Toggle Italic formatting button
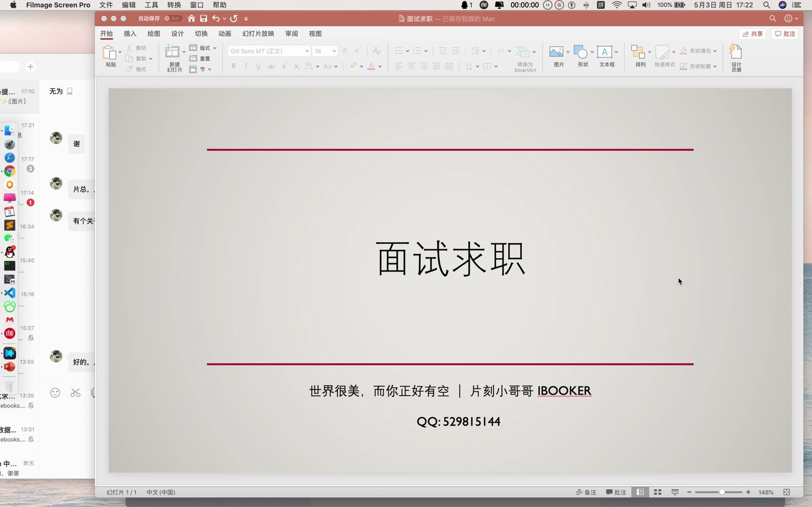Screen dimensions: 812x507 click(245, 66)
